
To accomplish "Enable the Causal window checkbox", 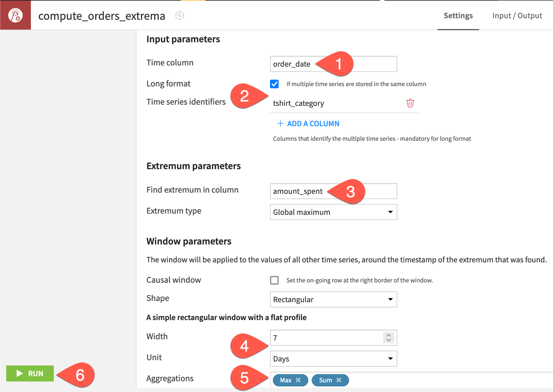I will click(274, 280).
